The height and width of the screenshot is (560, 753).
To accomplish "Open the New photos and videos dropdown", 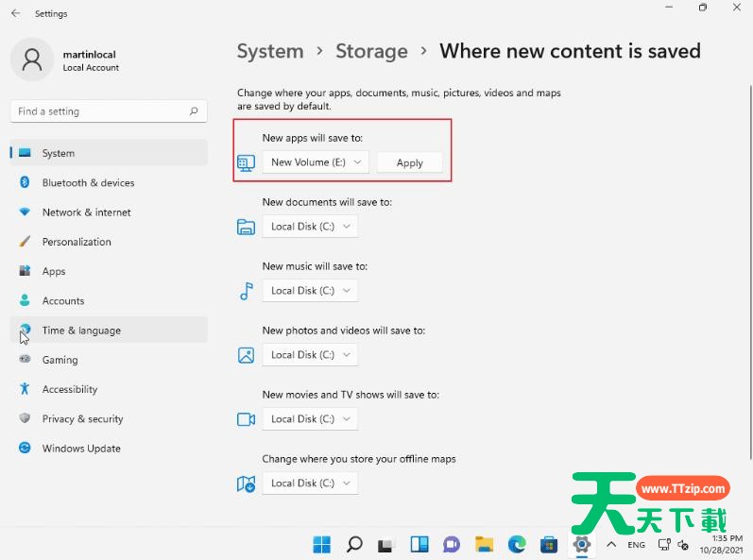I will click(310, 355).
